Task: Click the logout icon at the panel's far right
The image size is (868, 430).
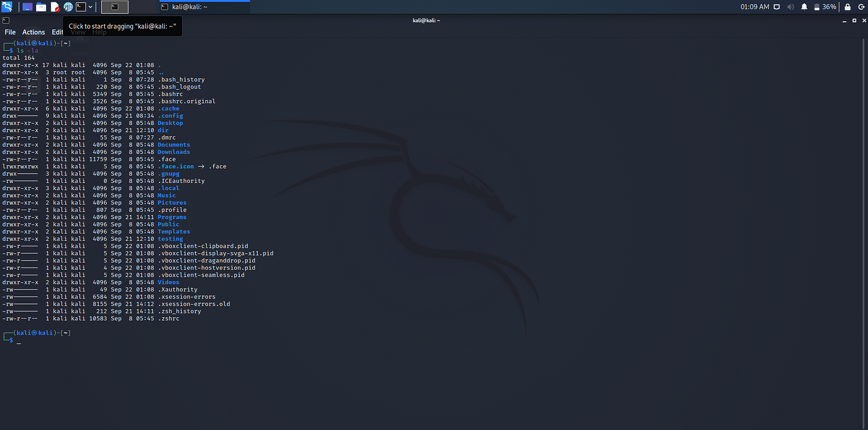Action: [x=862, y=6]
